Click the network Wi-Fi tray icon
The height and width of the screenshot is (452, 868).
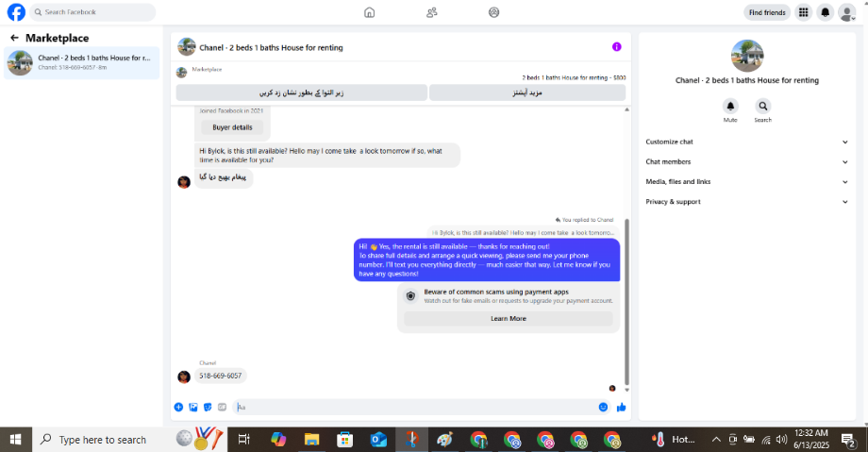point(766,440)
